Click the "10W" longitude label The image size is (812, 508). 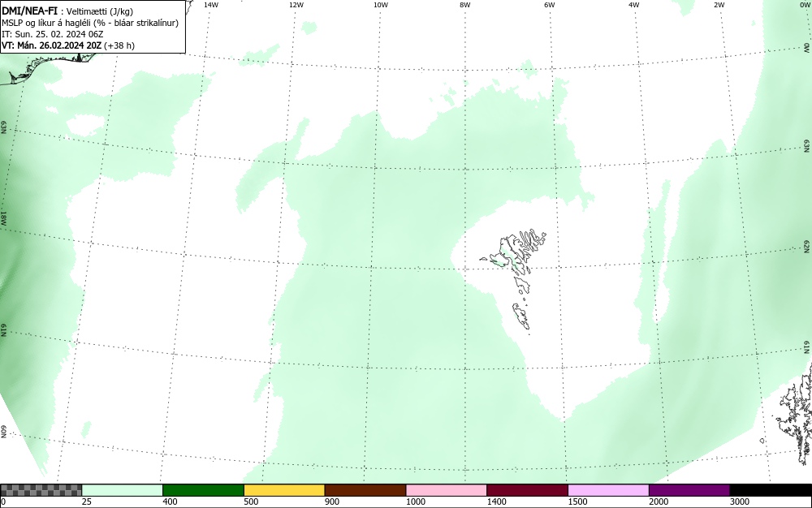381,5
